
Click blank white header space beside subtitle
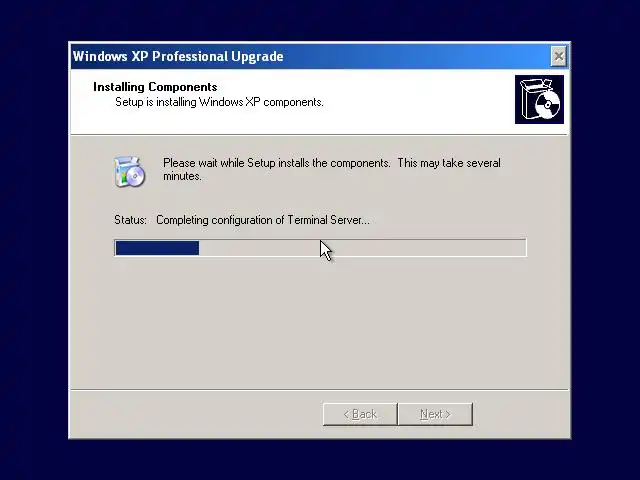click(x=416, y=102)
